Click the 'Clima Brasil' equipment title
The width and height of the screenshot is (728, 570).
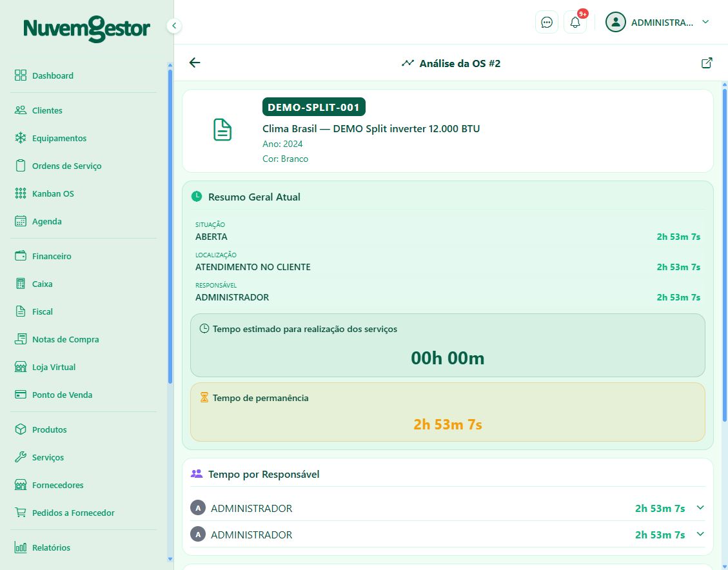coord(371,128)
